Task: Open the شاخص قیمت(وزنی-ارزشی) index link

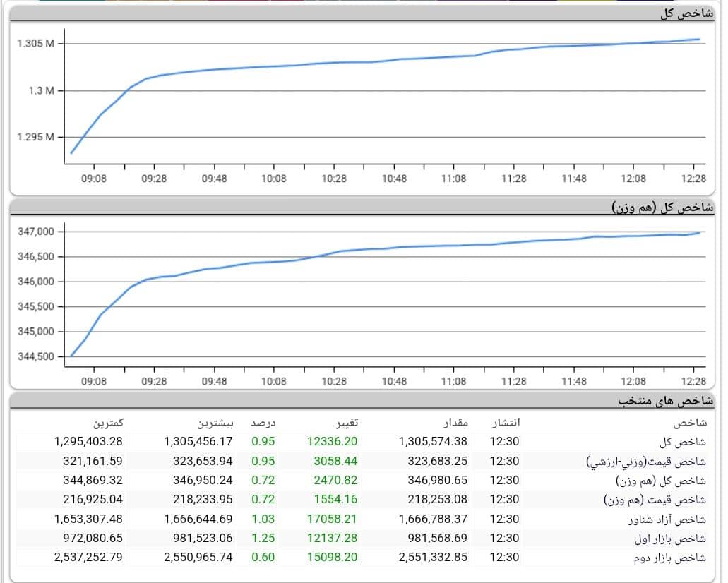Action: [x=646, y=462]
